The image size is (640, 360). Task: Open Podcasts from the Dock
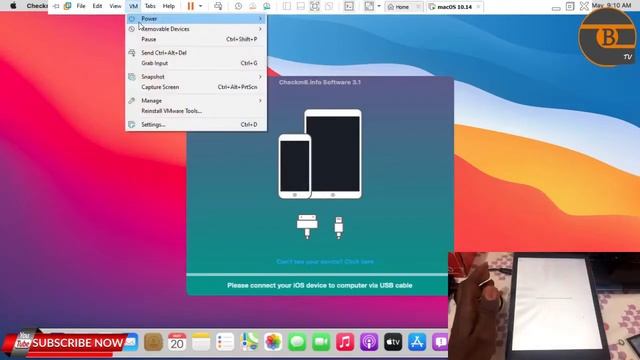click(369, 342)
